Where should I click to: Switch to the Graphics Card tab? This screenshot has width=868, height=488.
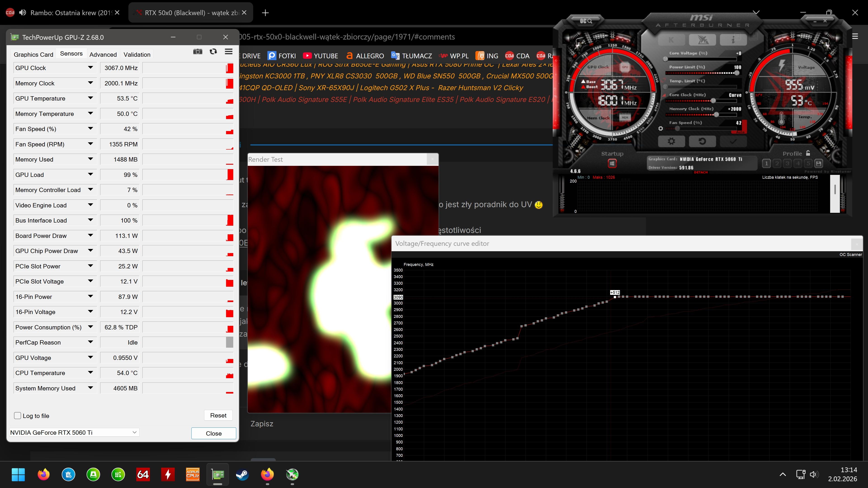(33, 54)
